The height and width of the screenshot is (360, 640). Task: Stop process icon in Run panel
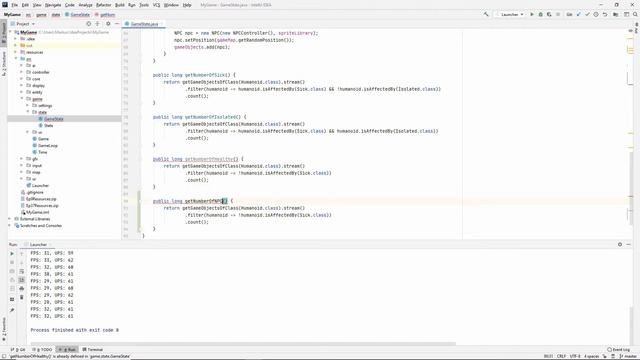[x=12, y=262]
